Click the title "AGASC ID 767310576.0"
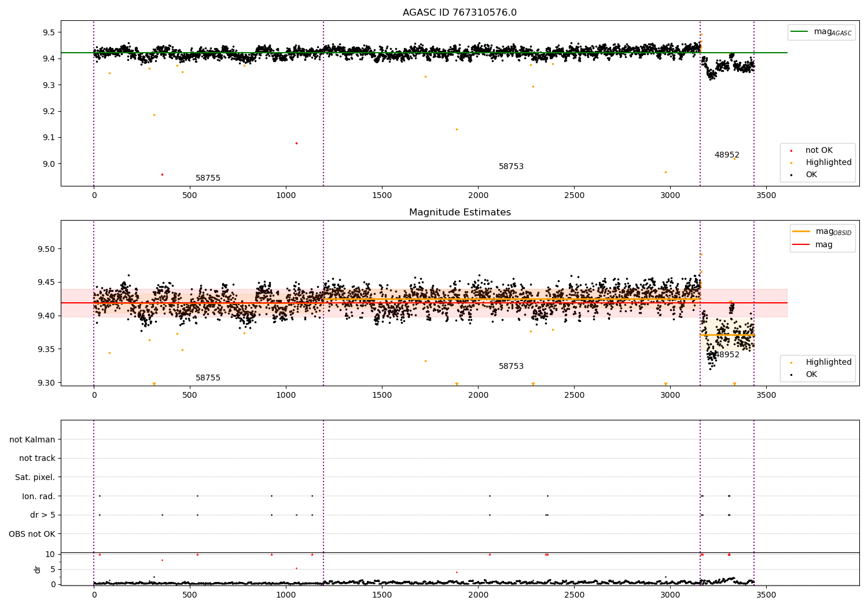Image resolution: width=868 pixels, height=608 pixels. [x=459, y=13]
